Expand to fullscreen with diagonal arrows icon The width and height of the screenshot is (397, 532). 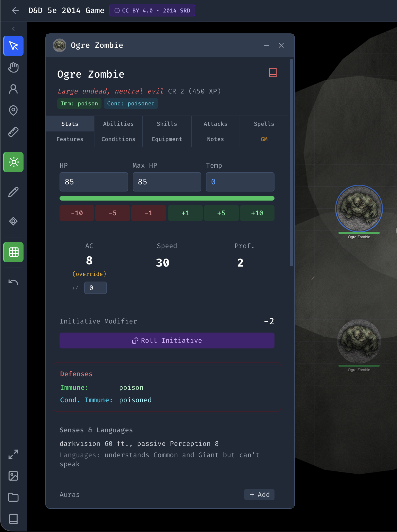pyautogui.click(x=13, y=454)
